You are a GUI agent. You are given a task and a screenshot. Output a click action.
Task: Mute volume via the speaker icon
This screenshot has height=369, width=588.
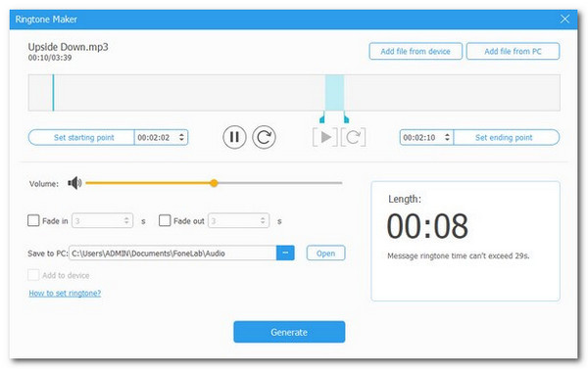(x=74, y=183)
